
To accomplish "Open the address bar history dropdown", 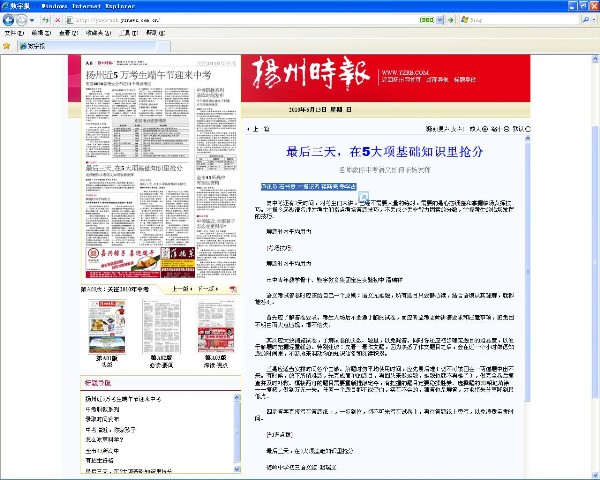I will tap(440, 20).
